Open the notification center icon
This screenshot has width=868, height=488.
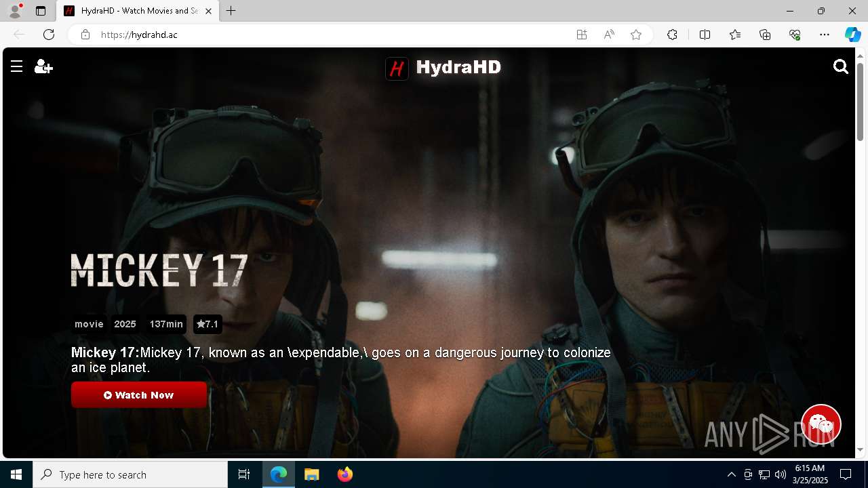[846, 474]
